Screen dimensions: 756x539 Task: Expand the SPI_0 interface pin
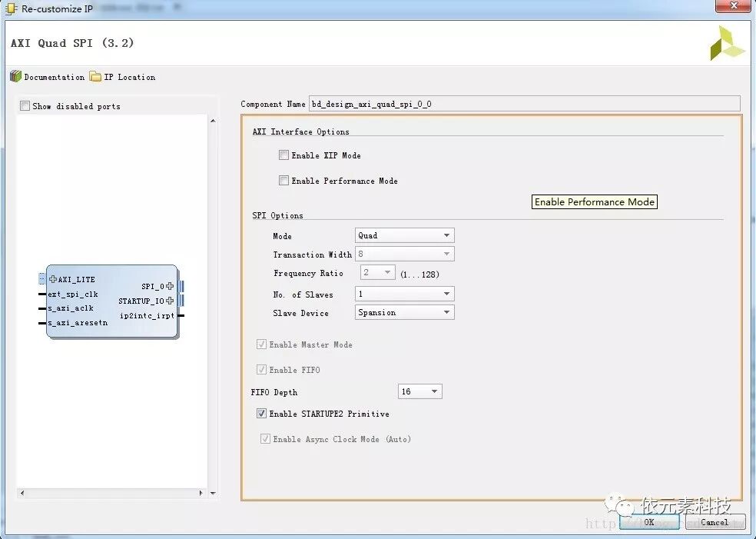point(167,286)
